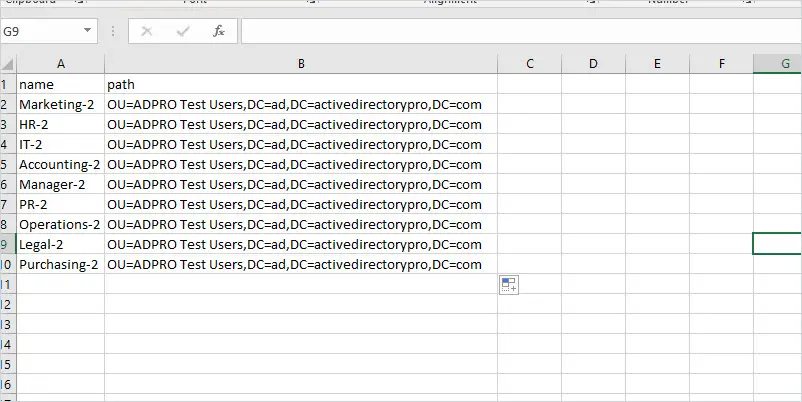This screenshot has width=802, height=402.
Task: Select row 9 header
Action: click(8, 244)
